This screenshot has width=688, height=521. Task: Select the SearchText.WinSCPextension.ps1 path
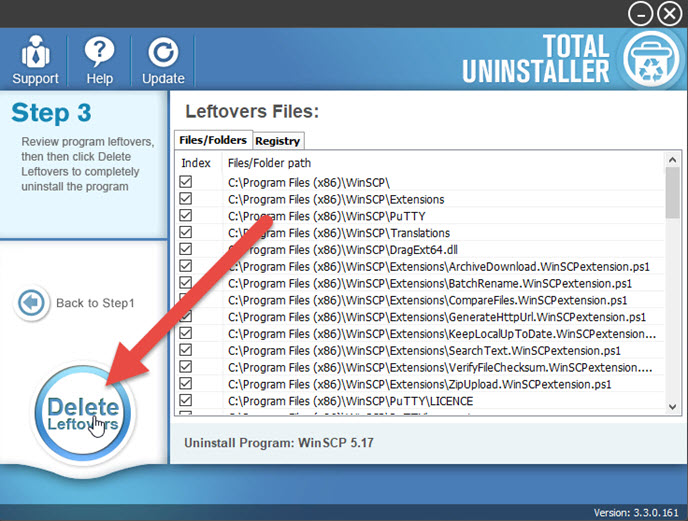point(424,351)
